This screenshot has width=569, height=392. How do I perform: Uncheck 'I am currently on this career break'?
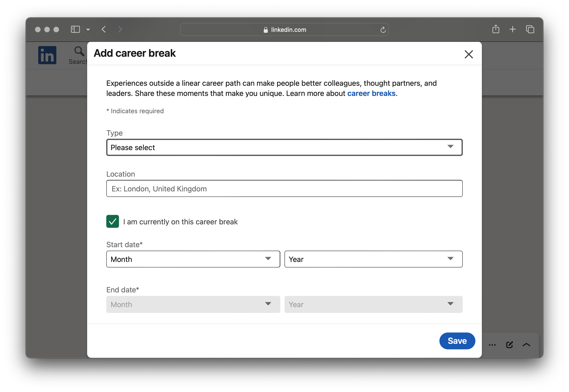[113, 222]
